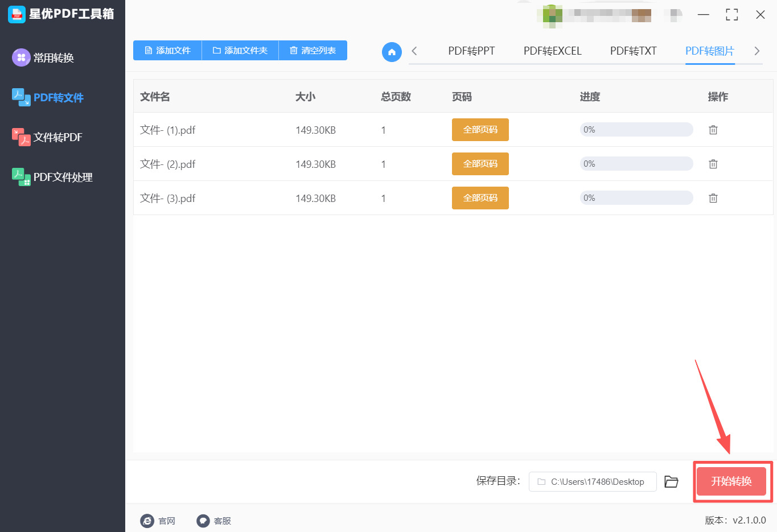This screenshot has height=532, width=777.
Task: Click the size 149.30KB of 文件- (1).pdf
Action: pos(315,130)
